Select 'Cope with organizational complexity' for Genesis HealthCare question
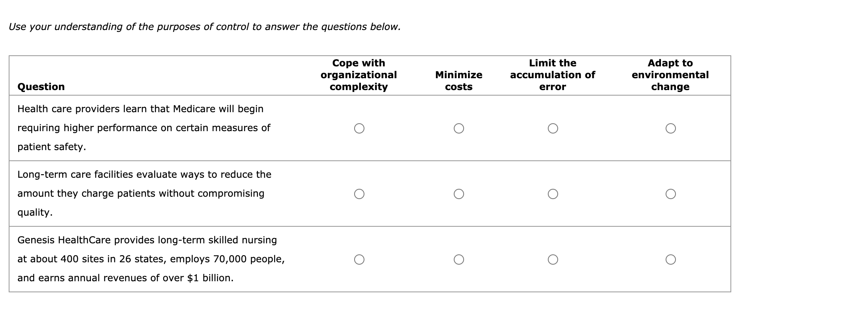The width and height of the screenshot is (868, 316). click(359, 259)
